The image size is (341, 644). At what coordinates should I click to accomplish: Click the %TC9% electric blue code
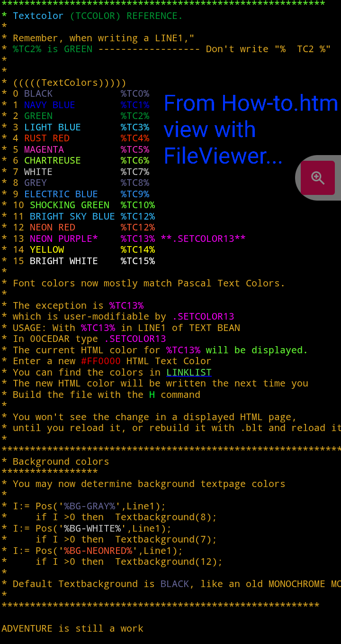135,194
